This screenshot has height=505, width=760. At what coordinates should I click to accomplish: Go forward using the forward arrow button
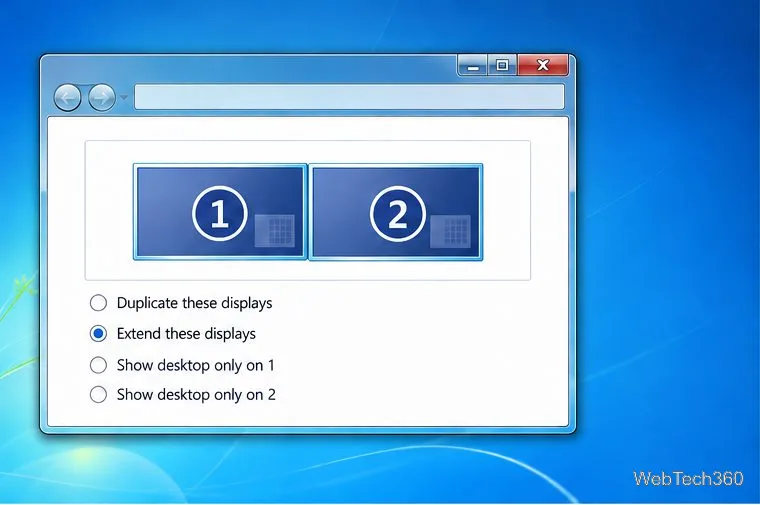pyautogui.click(x=102, y=97)
